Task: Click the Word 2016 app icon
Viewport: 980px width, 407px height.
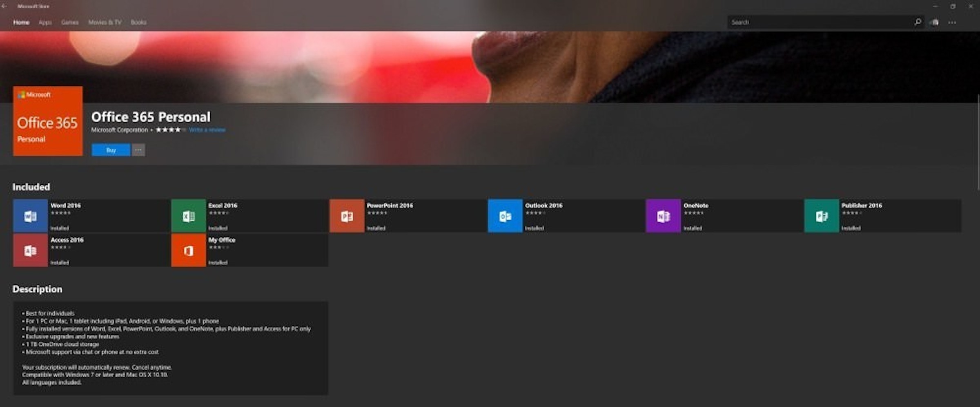Action: tap(30, 216)
